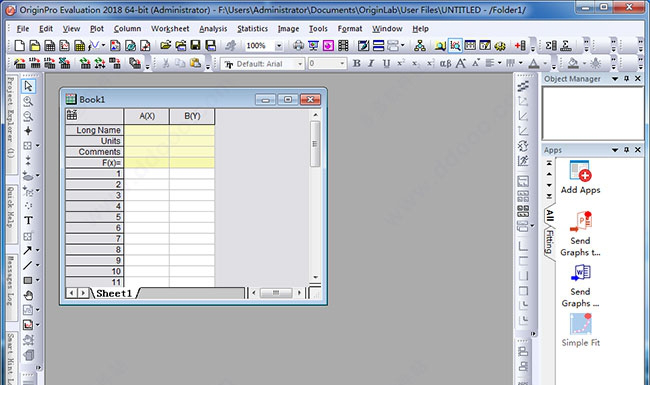This screenshot has width=650, height=400.
Task: Click the Add New Columns icon
Action: [520, 46]
